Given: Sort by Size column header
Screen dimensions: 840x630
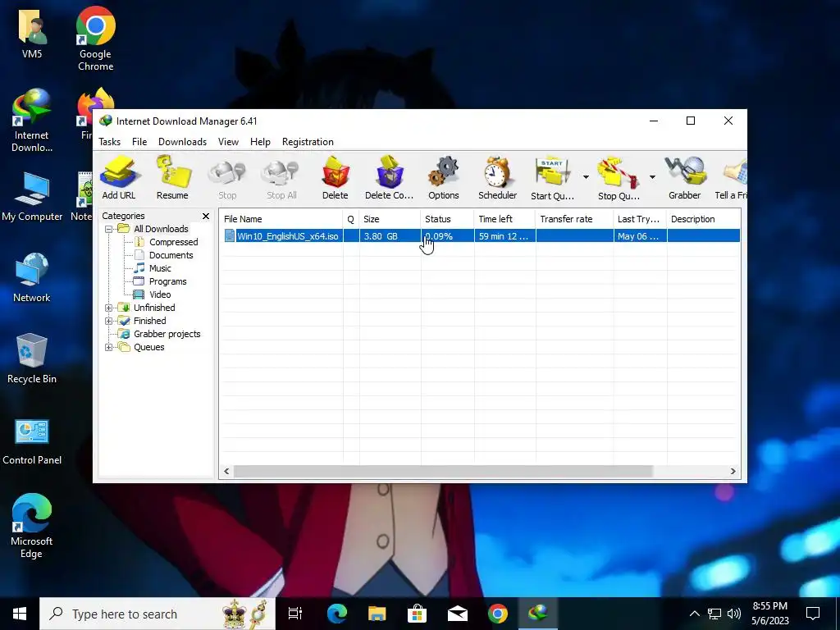Looking at the screenshot, I should [x=390, y=219].
